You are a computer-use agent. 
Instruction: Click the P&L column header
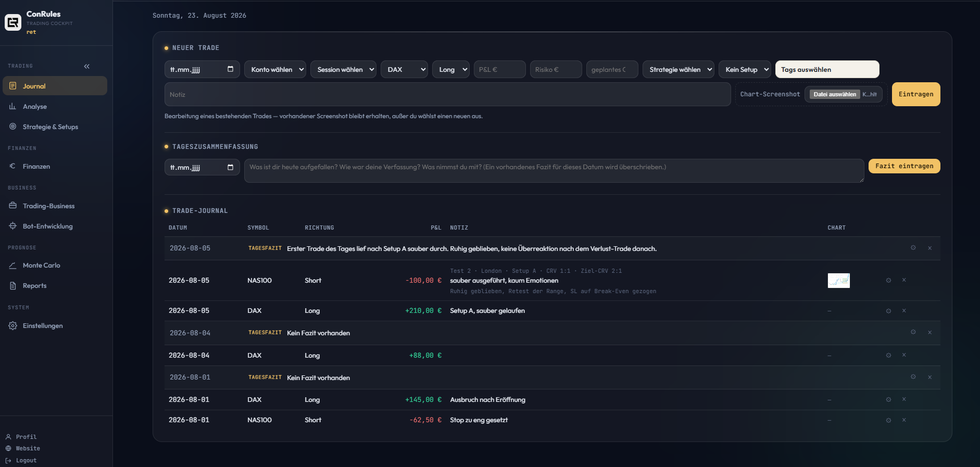point(436,228)
